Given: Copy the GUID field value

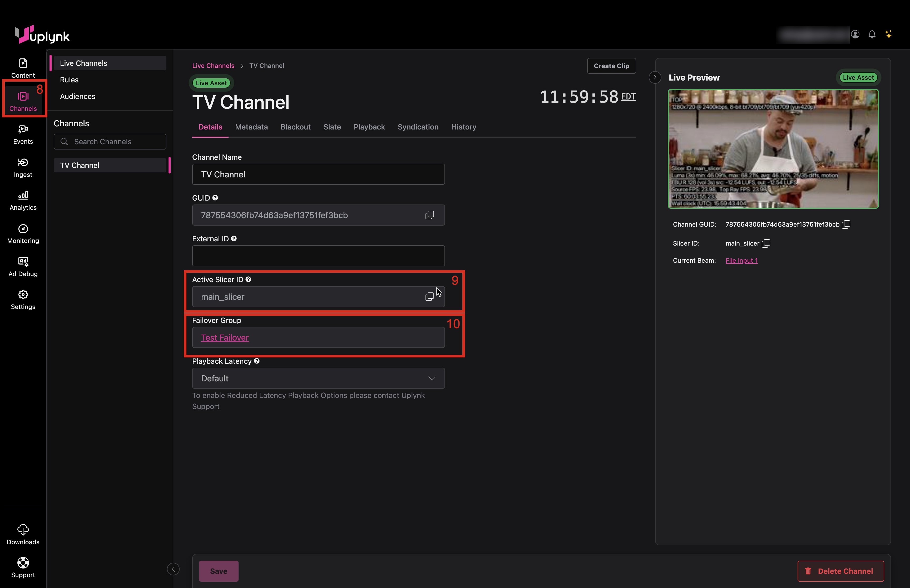Looking at the screenshot, I should click(429, 215).
